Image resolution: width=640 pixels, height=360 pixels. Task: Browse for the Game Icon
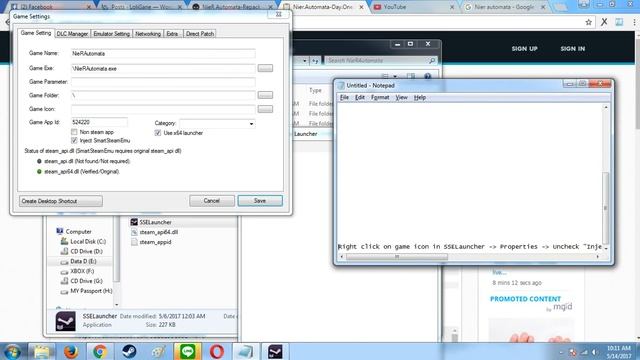265,109
